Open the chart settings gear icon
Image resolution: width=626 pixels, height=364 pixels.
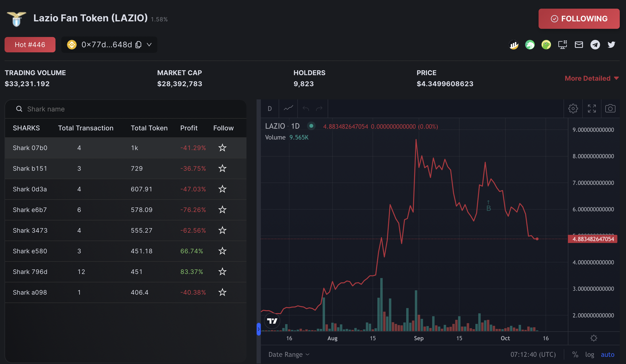tap(573, 109)
